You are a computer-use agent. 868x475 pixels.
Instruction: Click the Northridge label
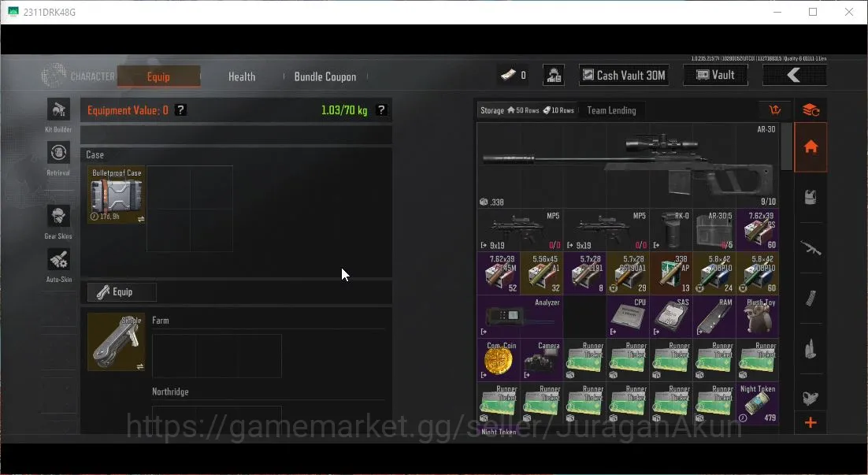click(x=170, y=392)
